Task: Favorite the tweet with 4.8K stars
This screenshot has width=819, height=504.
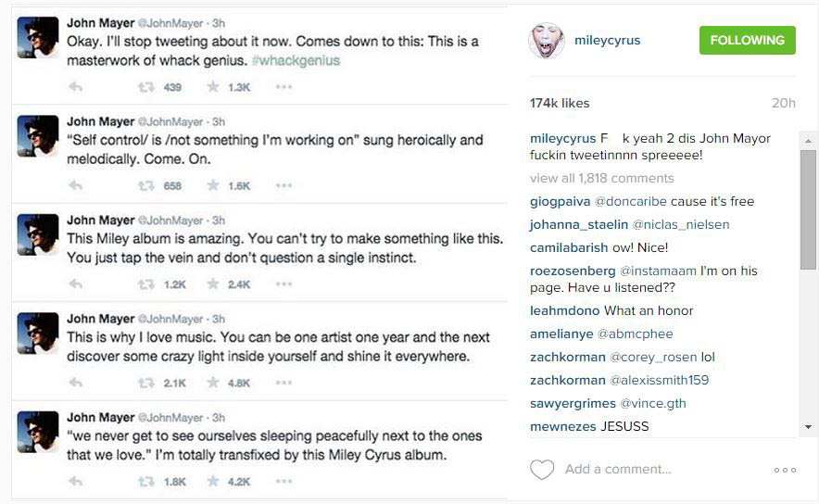Action: [x=213, y=383]
